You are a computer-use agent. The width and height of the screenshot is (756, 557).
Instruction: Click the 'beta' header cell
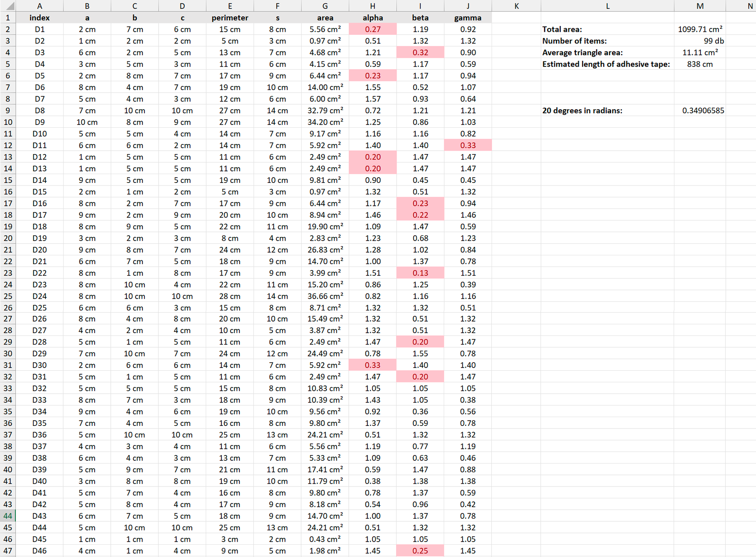420,18
